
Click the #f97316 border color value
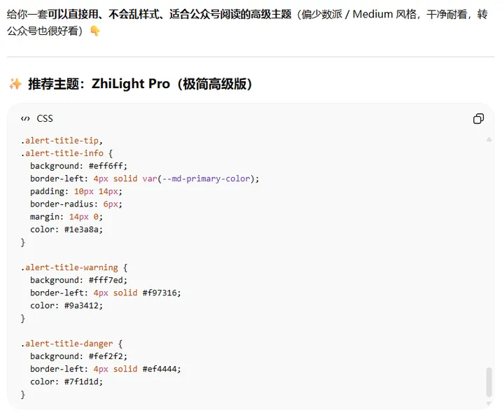coord(166,293)
